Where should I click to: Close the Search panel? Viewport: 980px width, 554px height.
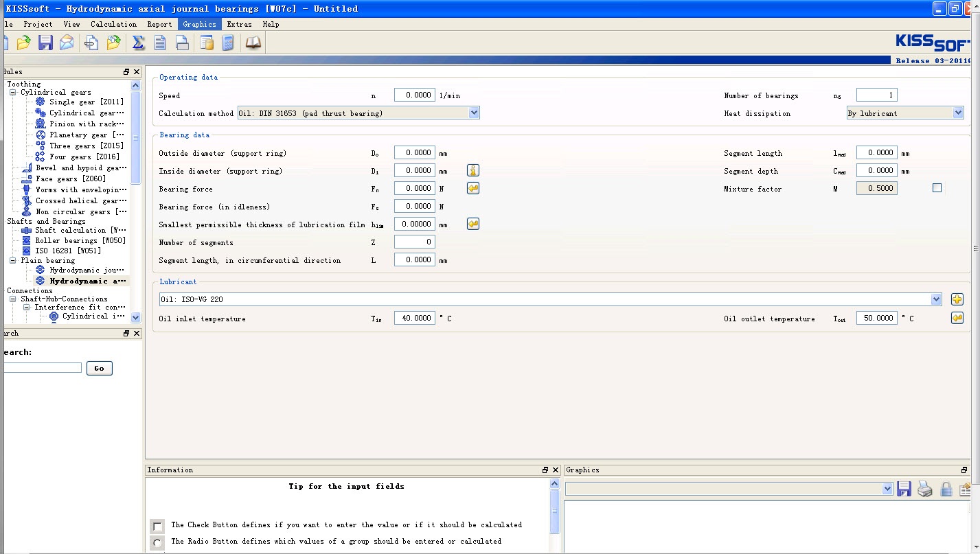coord(137,334)
